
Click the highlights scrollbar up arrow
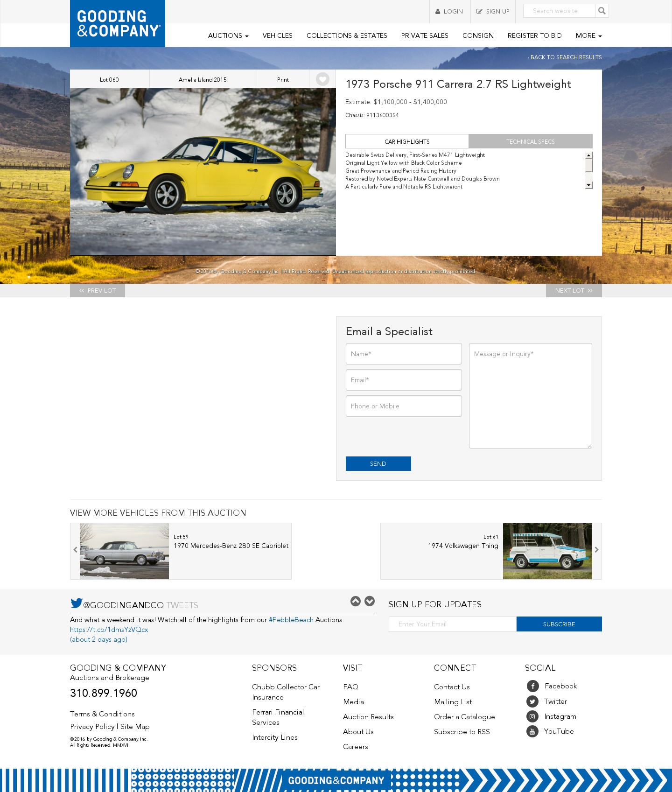[589, 155]
